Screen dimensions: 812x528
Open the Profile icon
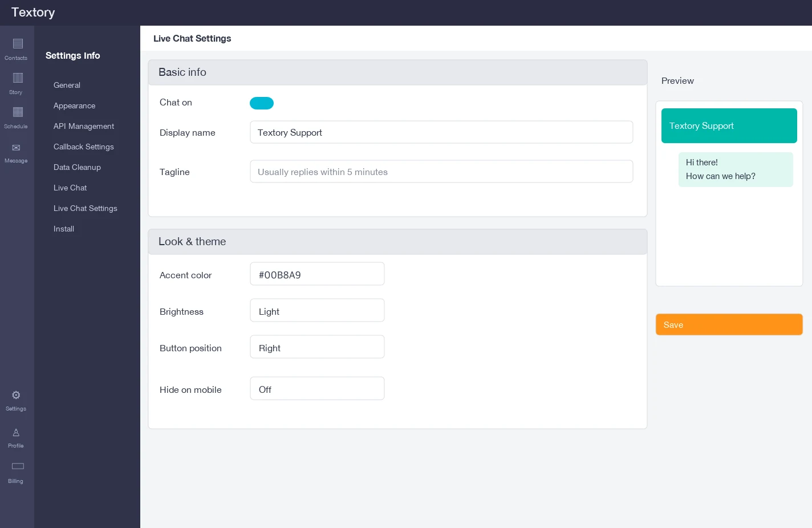coord(16,433)
